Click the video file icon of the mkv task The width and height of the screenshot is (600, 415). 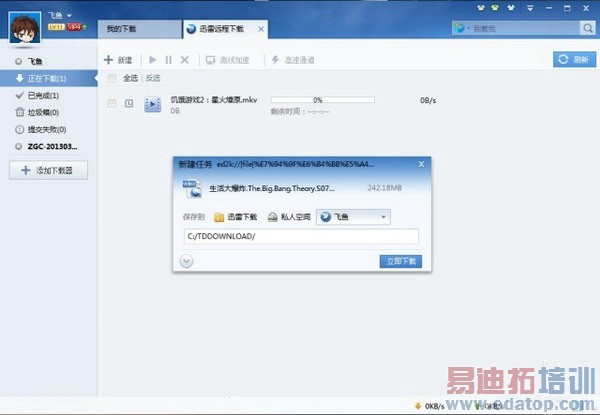[x=152, y=104]
